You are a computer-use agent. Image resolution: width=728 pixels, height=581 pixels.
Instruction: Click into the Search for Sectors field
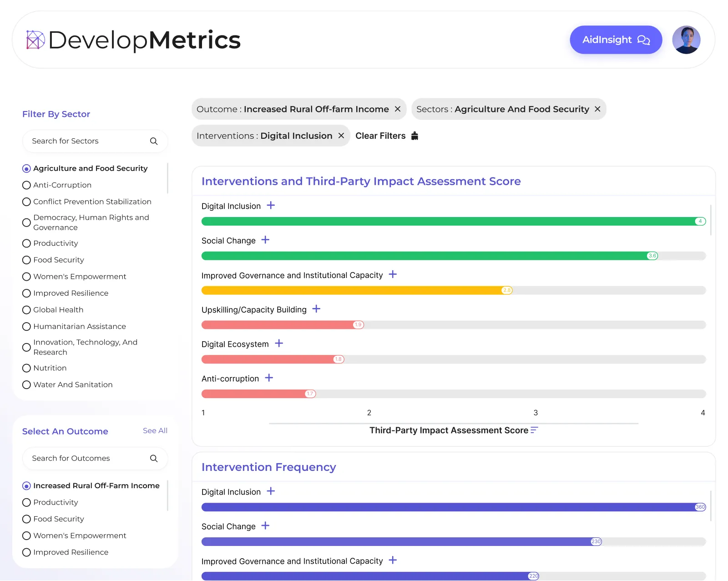pyautogui.click(x=86, y=141)
